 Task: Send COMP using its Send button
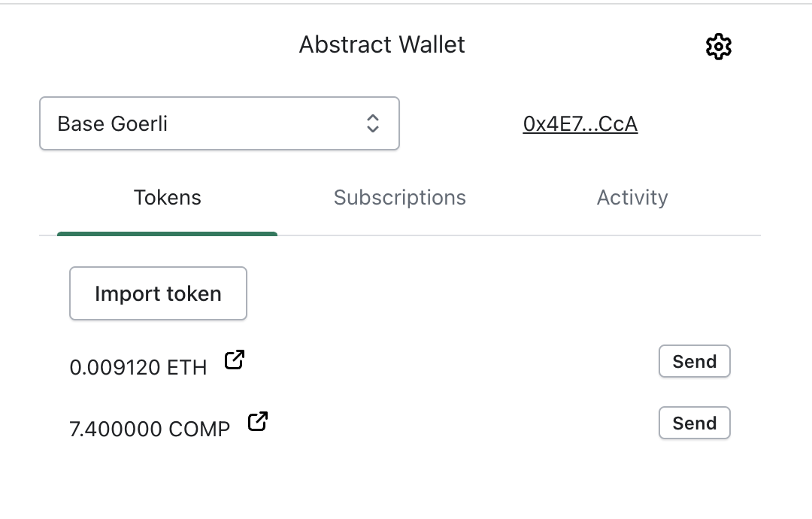pyautogui.click(x=694, y=423)
